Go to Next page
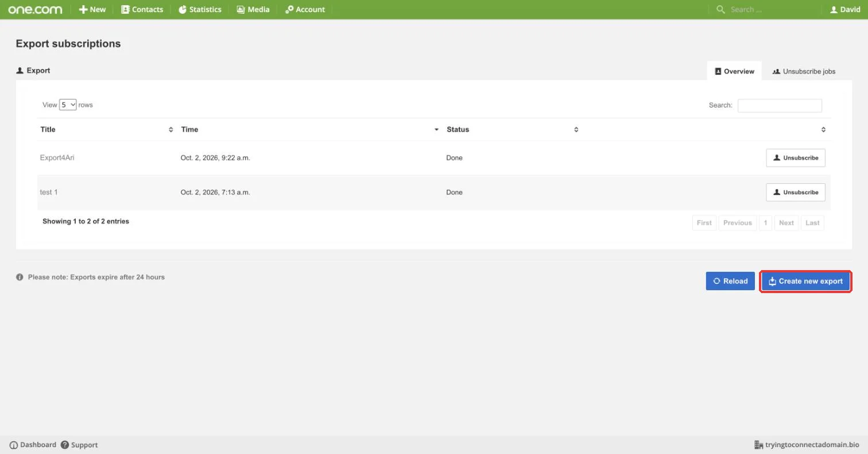Viewport: 868px width, 454px height. 786,223
